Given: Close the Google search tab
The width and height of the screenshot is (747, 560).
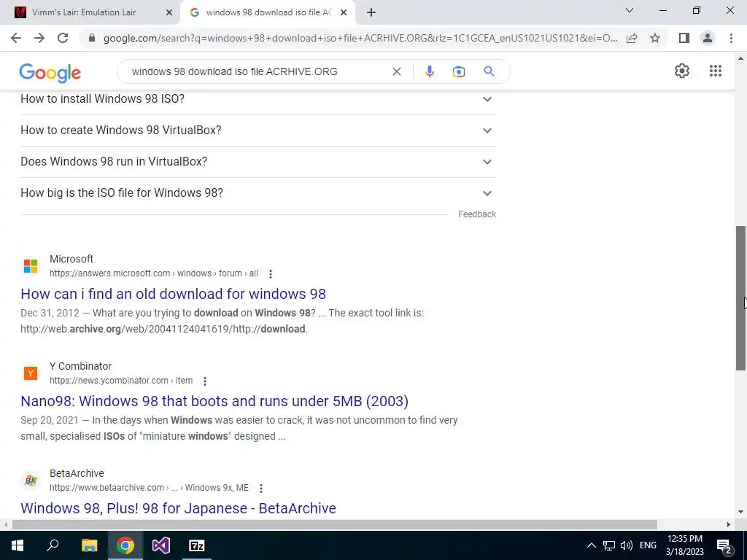Looking at the screenshot, I should point(344,12).
